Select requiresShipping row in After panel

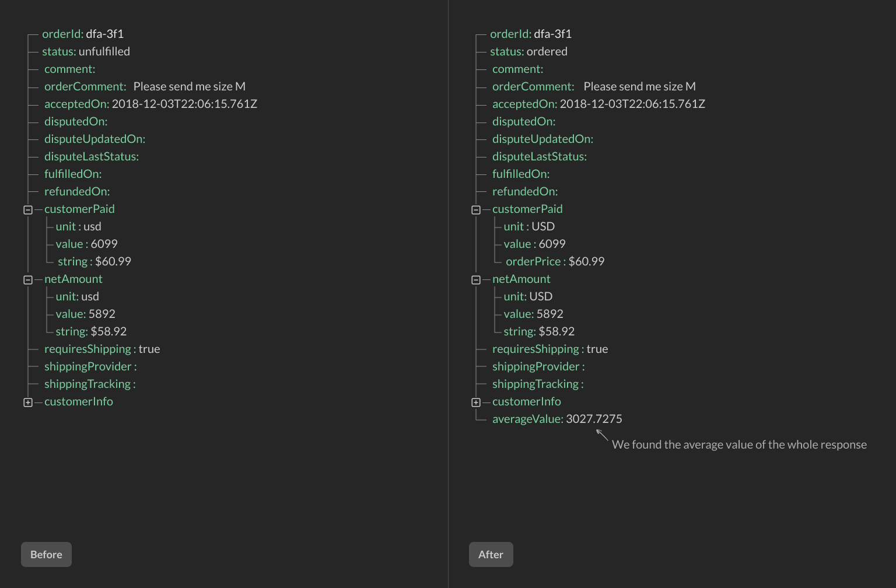tap(549, 349)
